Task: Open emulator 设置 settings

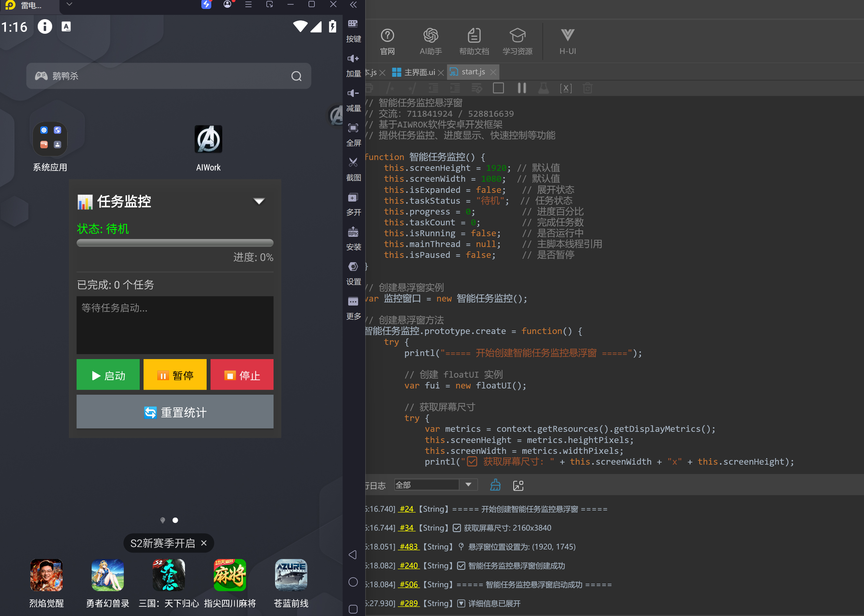Action: [x=353, y=273]
